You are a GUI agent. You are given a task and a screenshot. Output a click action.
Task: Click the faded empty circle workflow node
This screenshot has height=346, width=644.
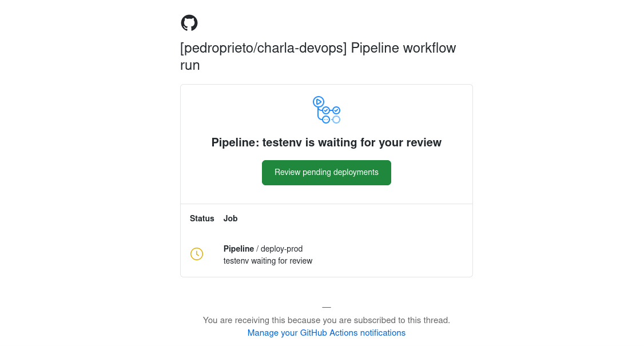pos(336,120)
